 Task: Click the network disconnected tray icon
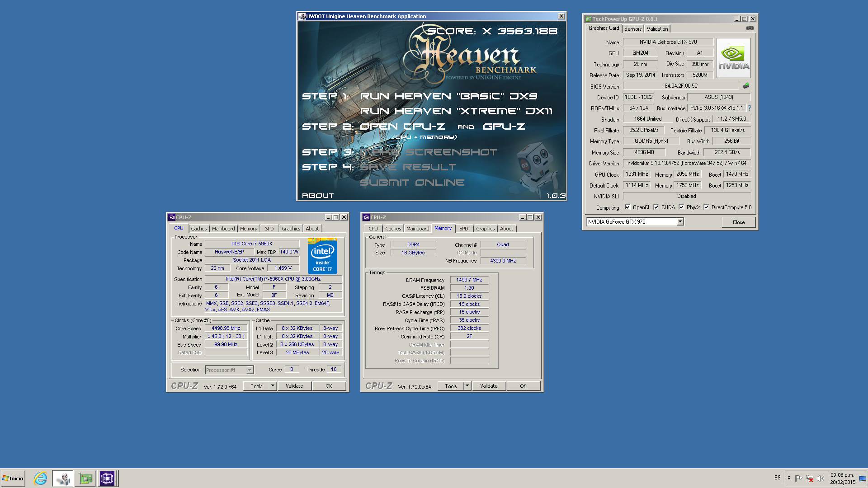[810, 478]
